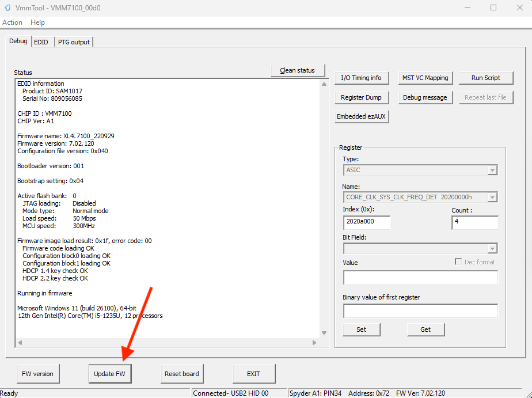Open the register Name dropdown
The height and width of the screenshot is (398, 532).
point(492,197)
